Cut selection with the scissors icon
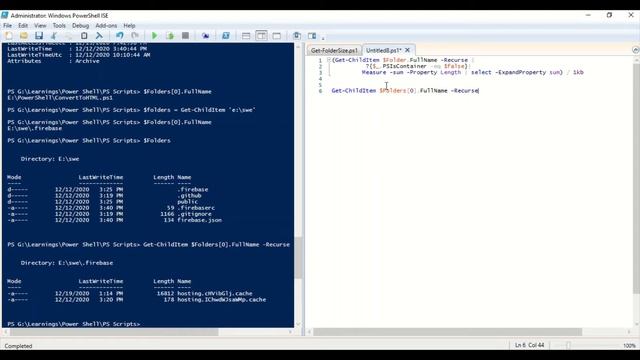 pos(54,36)
